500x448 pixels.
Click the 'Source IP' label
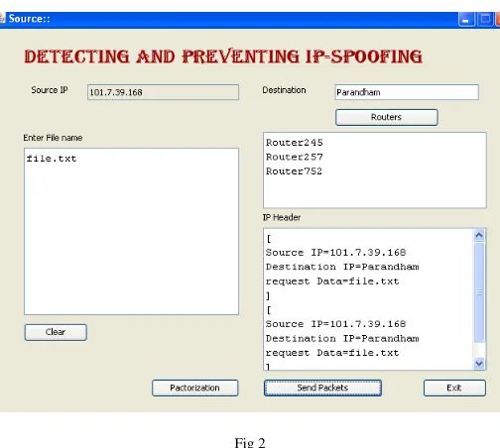point(50,90)
